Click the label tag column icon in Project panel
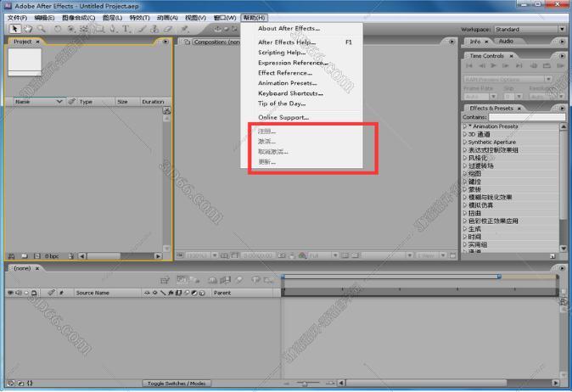Screen dimensions: 572x392 point(72,101)
